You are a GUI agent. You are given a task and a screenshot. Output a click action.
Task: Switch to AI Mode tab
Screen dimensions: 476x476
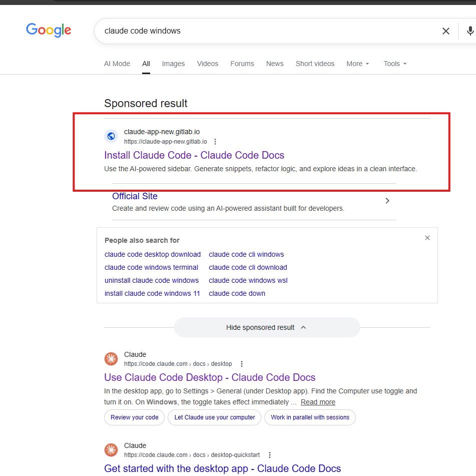pos(117,64)
